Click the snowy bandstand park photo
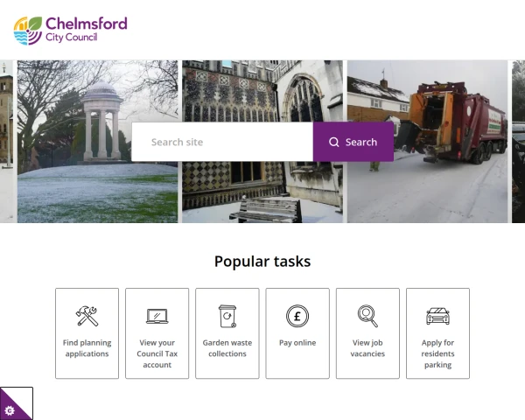 [97, 142]
